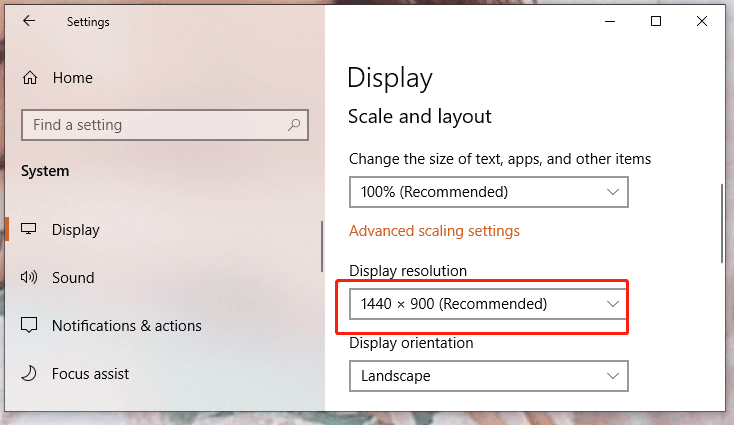
Task: Click the back arrow icon in Settings
Action: click(29, 21)
